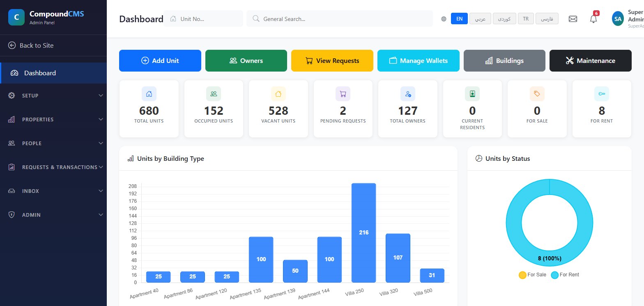644x306 pixels.
Task: Click the Total Units house icon
Action: click(x=149, y=94)
